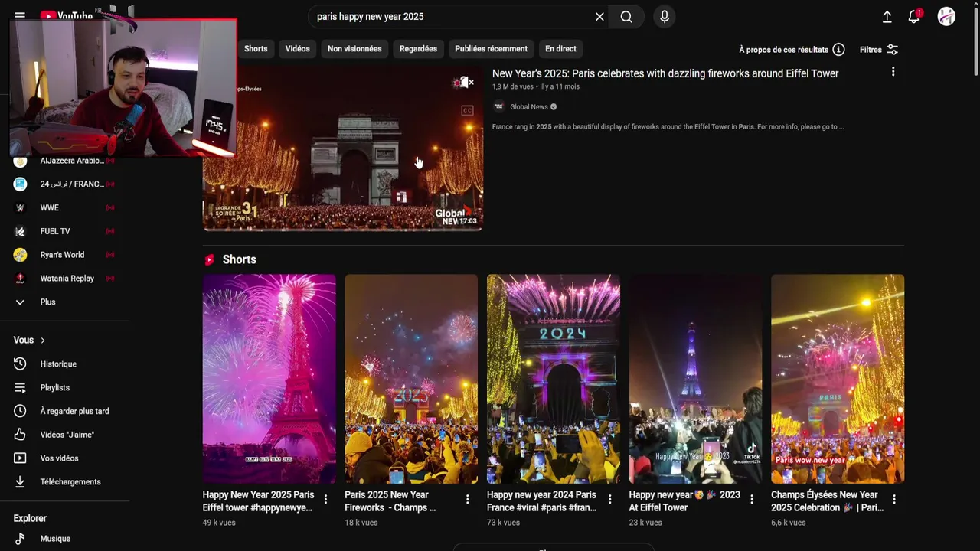The height and width of the screenshot is (551, 980).
Task: Open options for Paris 2025 Fireworks Short
Action: [x=468, y=499]
